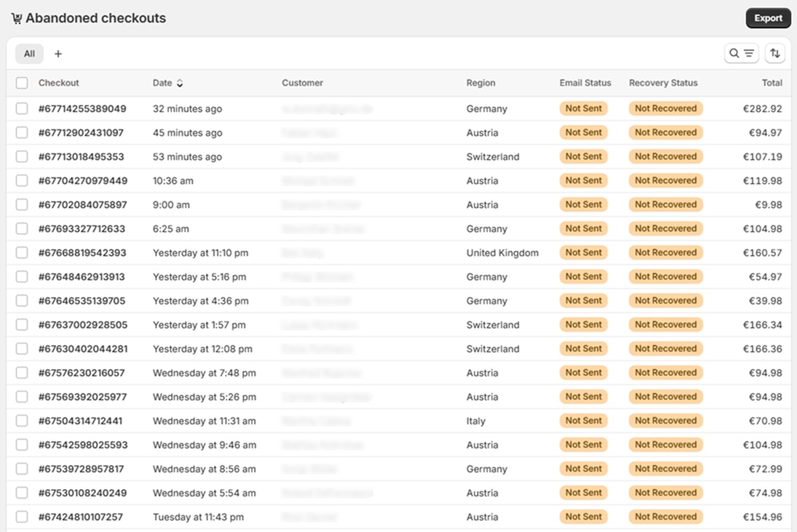
Task: Tick checkbox for checkout #67668819542393
Action: (x=22, y=253)
